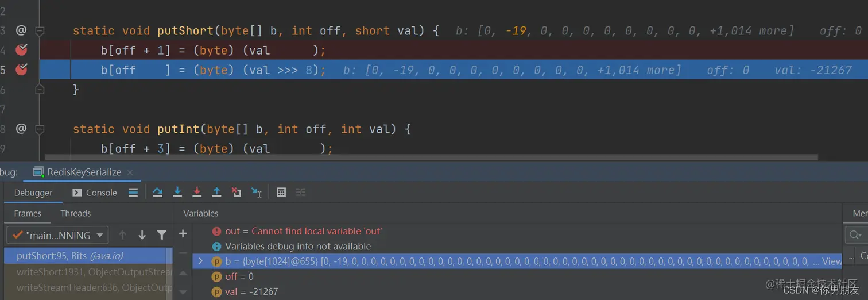Click the Trace Current Stream Chain icon
Screen dimensions: 868x300
click(x=301, y=193)
